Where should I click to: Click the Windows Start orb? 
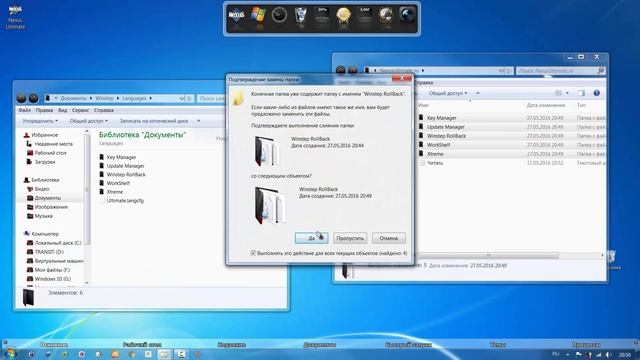pyautogui.click(x=10, y=353)
